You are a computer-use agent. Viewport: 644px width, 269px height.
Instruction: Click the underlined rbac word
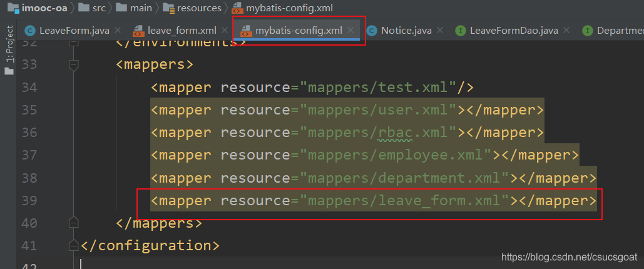tap(395, 133)
